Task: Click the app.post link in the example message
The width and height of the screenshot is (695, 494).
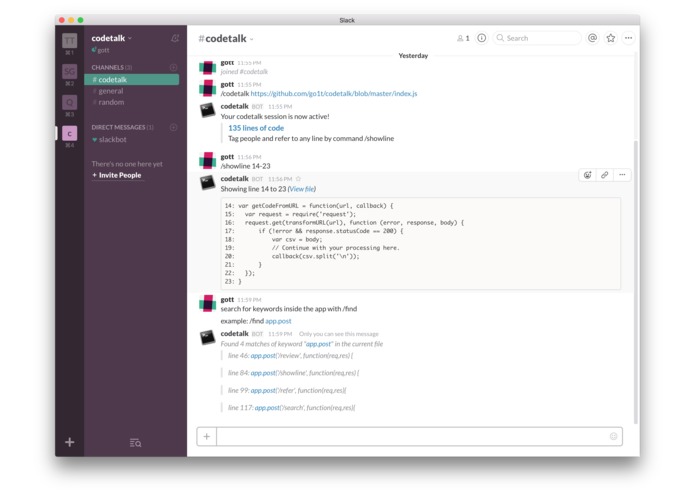Action: pos(278,321)
